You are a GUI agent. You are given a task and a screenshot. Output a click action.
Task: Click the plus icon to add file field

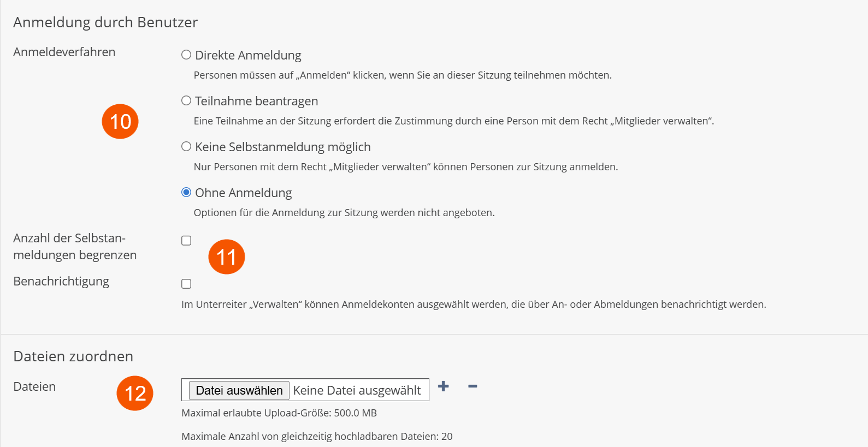click(x=444, y=386)
